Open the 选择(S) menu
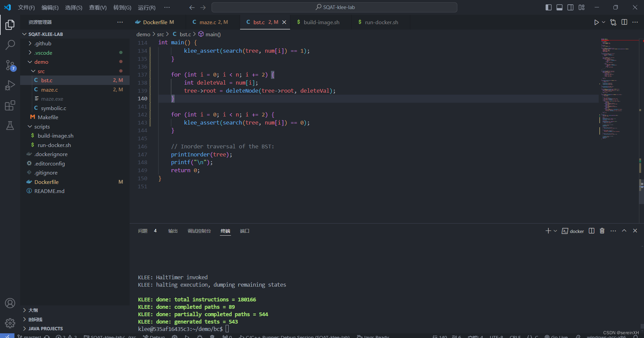 pyautogui.click(x=74, y=7)
